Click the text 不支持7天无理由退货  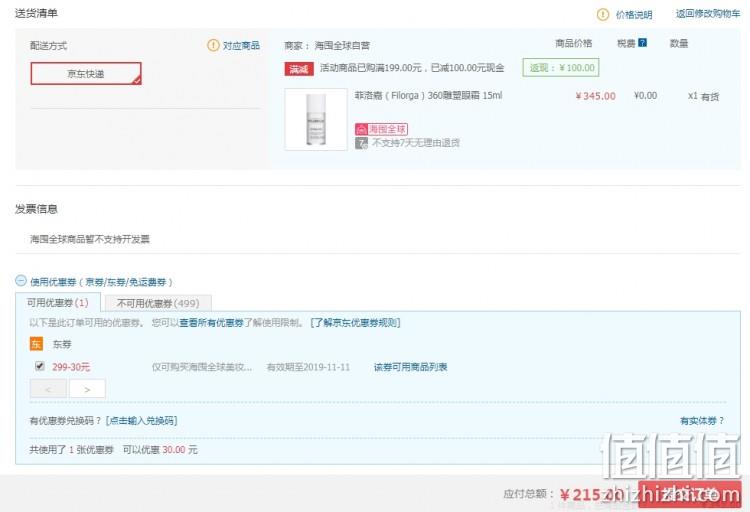click(x=416, y=143)
